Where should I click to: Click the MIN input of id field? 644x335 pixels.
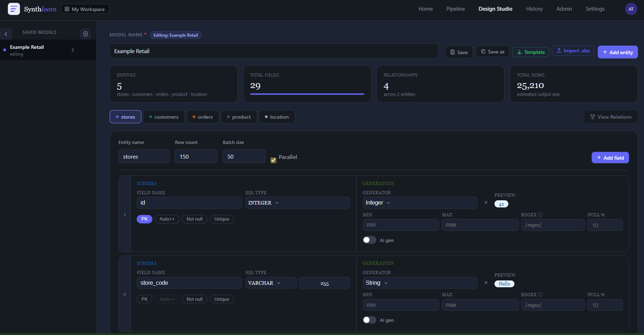click(401, 225)
